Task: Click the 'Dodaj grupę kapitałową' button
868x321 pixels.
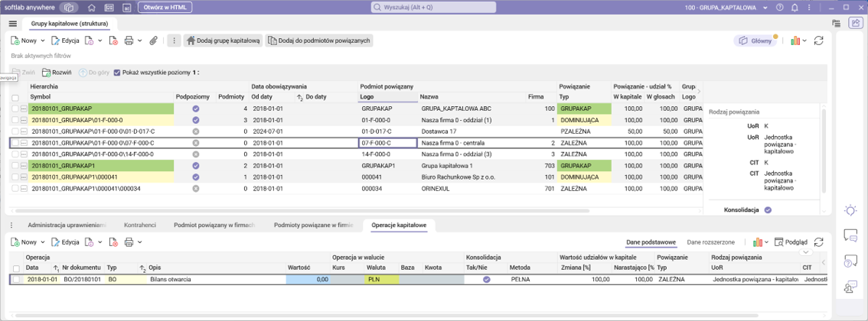Action: point(224,41)
